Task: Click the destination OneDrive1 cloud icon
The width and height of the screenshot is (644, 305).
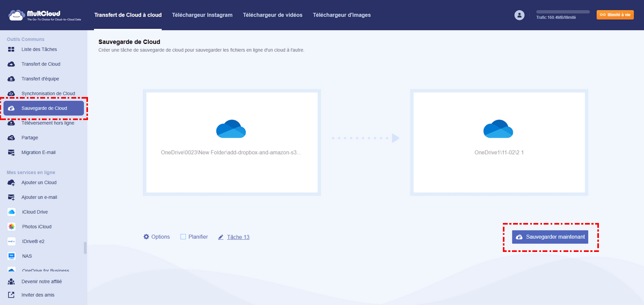Action: [x=499, y=129]
